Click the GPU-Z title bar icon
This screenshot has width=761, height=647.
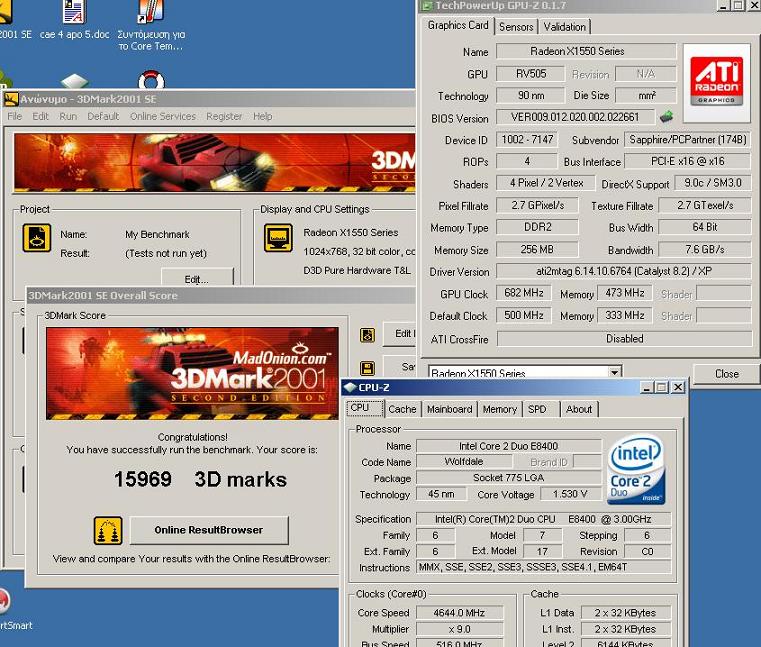click(427, 6)
